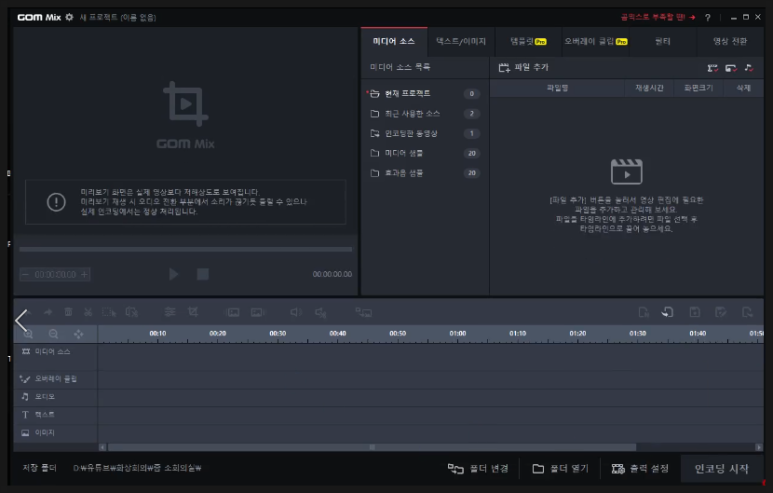Select the 효과음 샘플 folder
The image size is (773, 493).
click(x=424, y=173)
